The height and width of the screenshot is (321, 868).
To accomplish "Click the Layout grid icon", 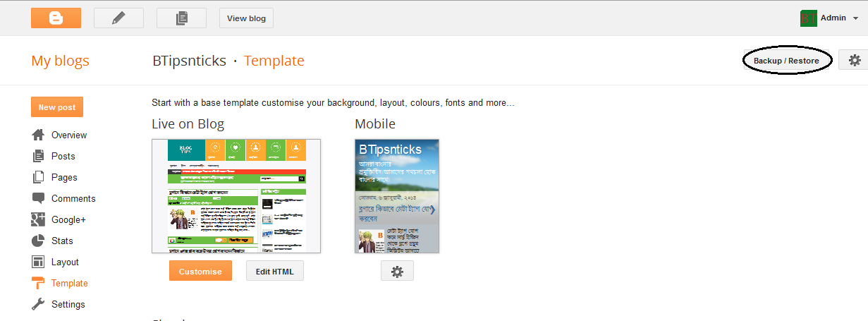I will (38, 262).
